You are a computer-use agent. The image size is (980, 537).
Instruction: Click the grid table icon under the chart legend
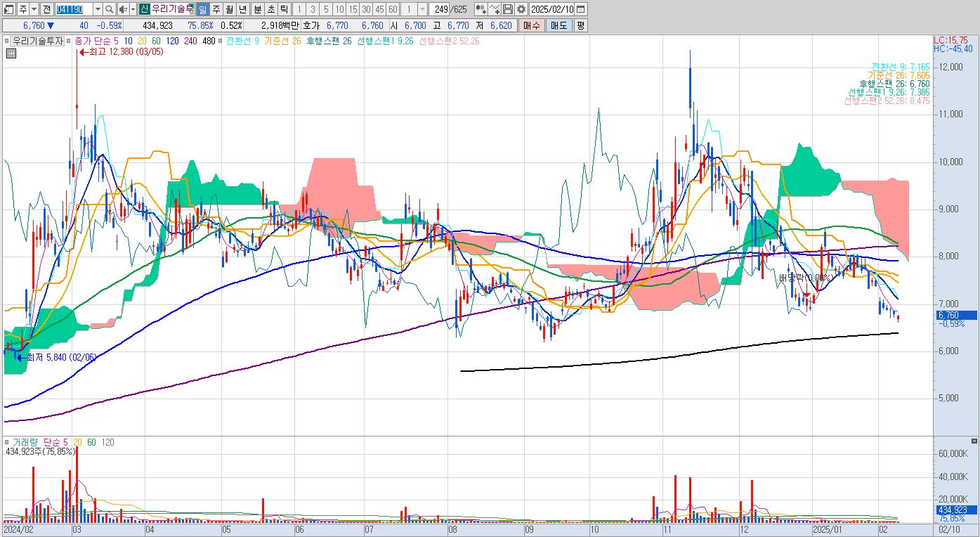coord(11,53)
